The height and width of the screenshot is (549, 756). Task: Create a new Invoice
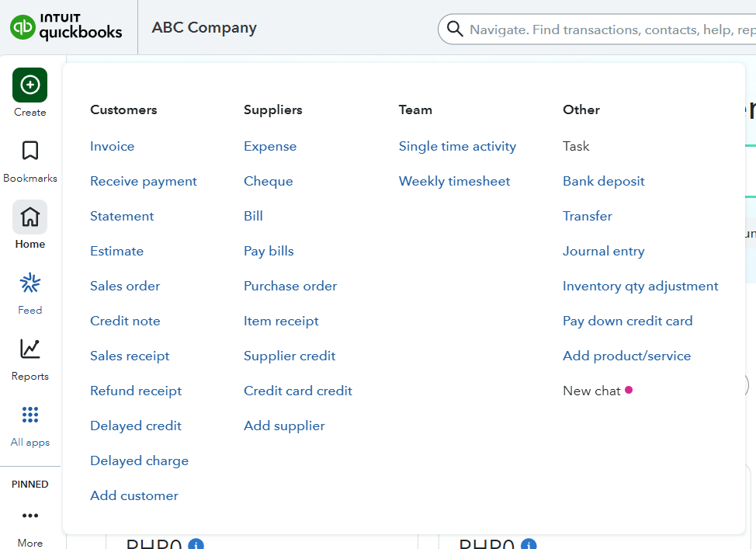(112, 146)
